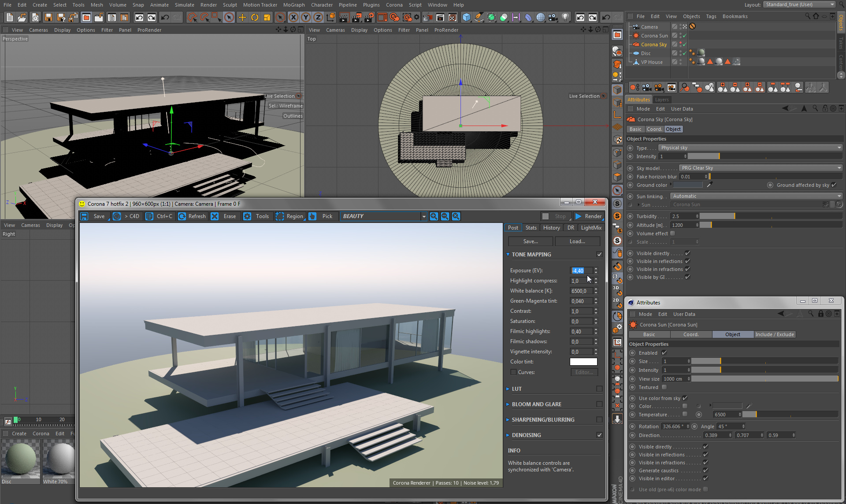Toggle the X-axis lock icon
Screen dimensions: 846x504
(x=293, y=18)
